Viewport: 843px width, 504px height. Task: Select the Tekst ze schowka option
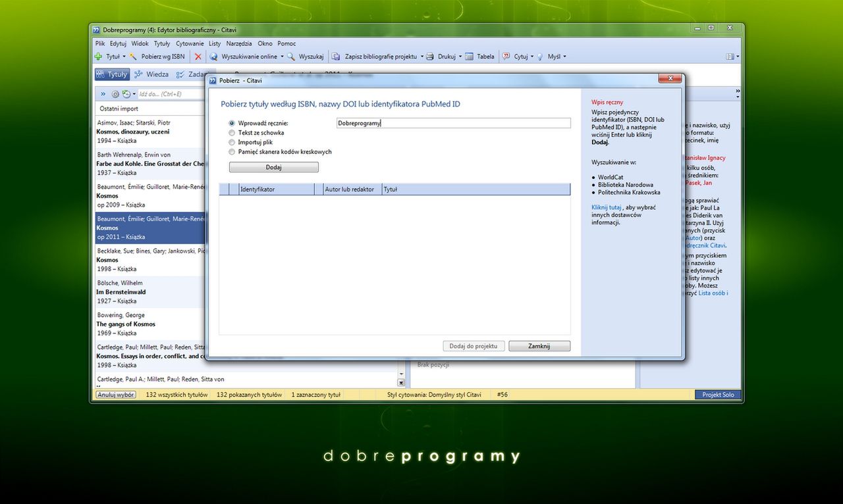point(232,133)
